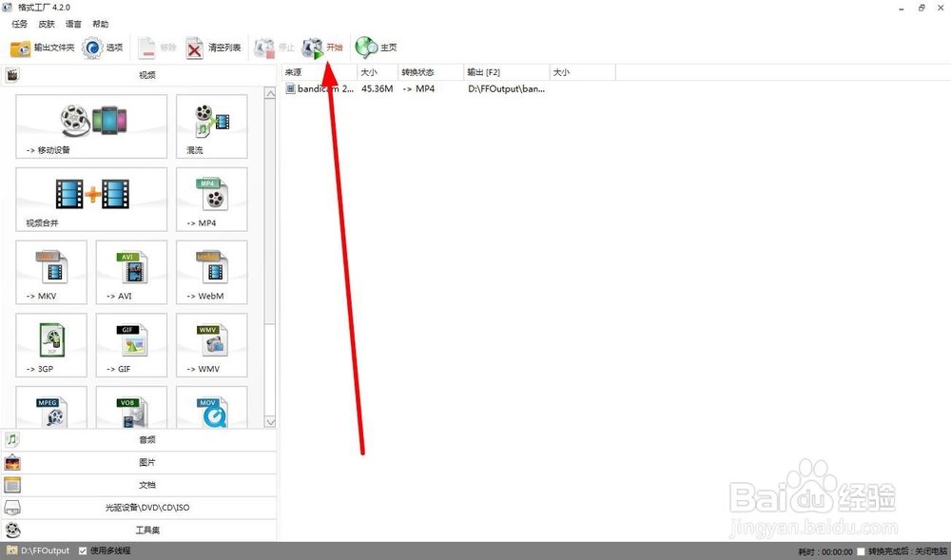The image size is (951, 560).
Task: Click the 转换状态 (Status) column header
Action: [x=431, y=72]
